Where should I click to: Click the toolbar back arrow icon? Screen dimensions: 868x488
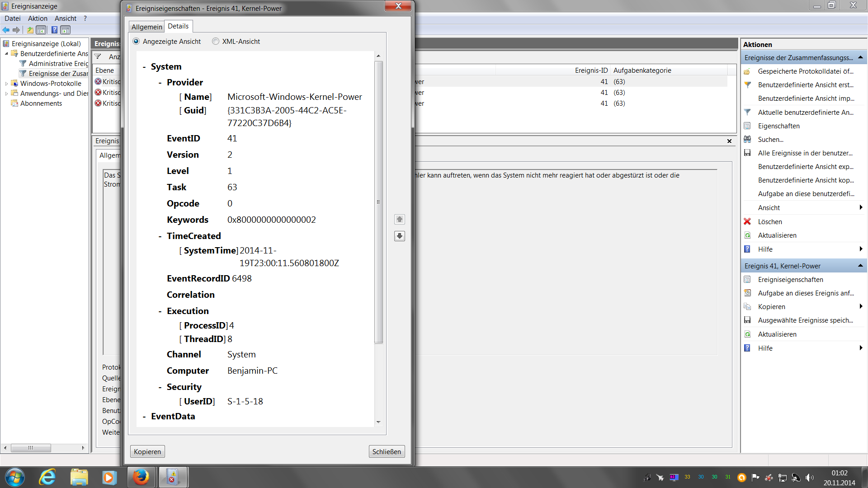(x=6, y=30)
